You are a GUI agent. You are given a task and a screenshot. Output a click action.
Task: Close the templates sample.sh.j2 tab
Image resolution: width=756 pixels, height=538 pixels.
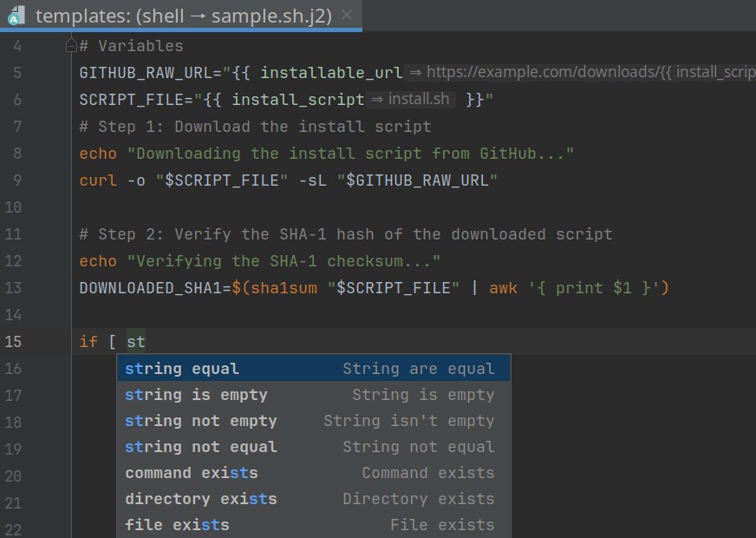coord(347,16)
